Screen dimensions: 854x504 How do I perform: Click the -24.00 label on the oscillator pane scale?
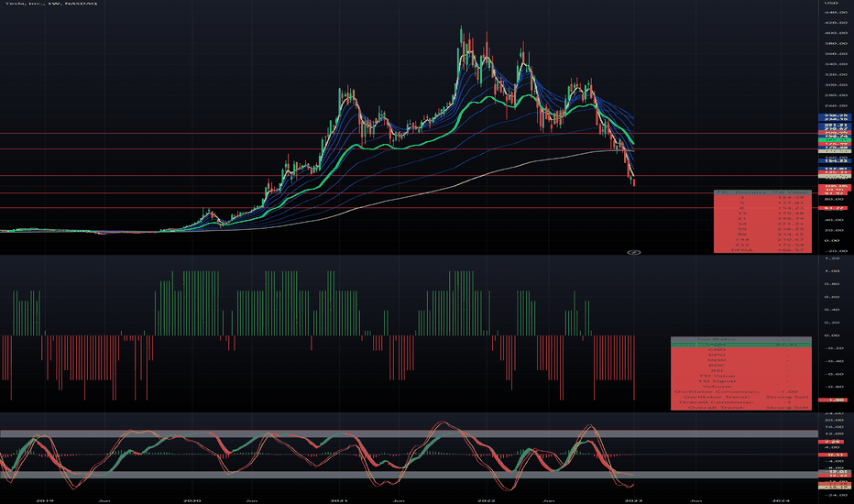coord(834,495)
